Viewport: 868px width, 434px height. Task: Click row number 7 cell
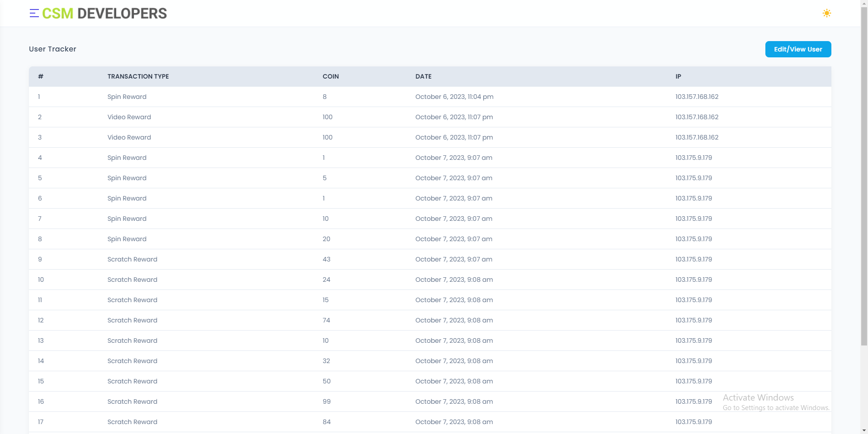(40, 219)
